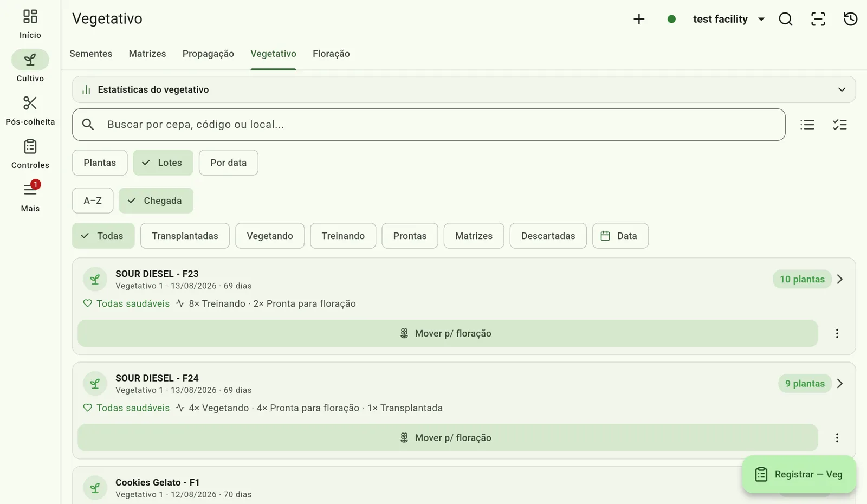Screen dimensions: 867x504
Task: Click the activity pulse icon on F23 batch
Action: click(180, 303)
